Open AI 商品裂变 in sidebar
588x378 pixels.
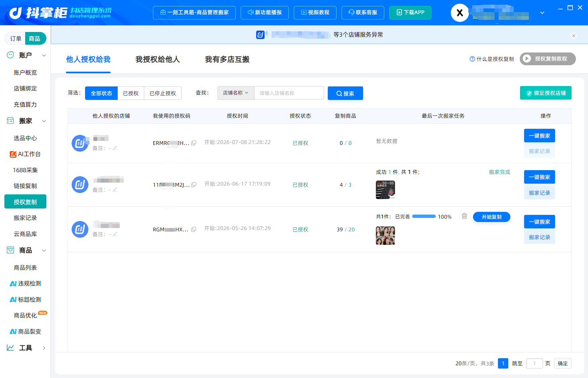coord(25,332)
